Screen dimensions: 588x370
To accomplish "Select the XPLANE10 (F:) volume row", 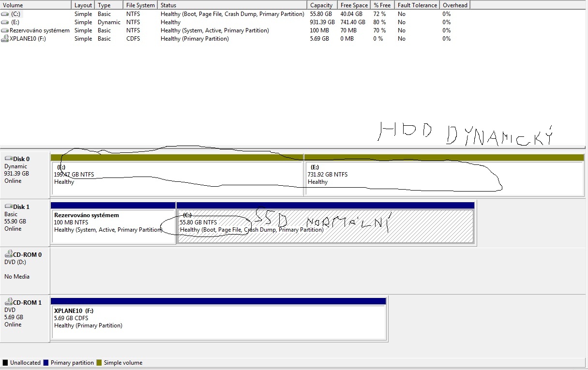I will click(x=235, y=39).
